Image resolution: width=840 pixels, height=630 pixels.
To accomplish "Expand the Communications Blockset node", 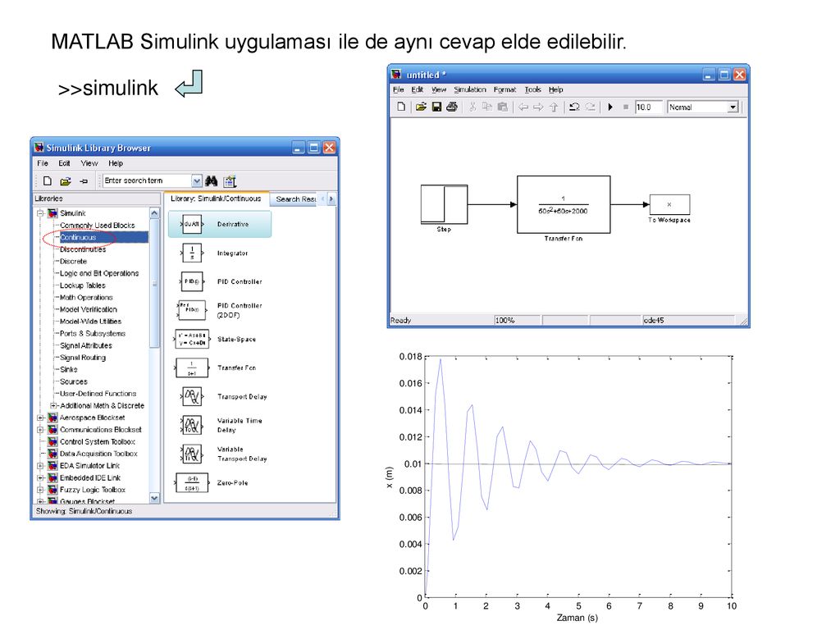I will pyautogui.click(x=41, y=430).
